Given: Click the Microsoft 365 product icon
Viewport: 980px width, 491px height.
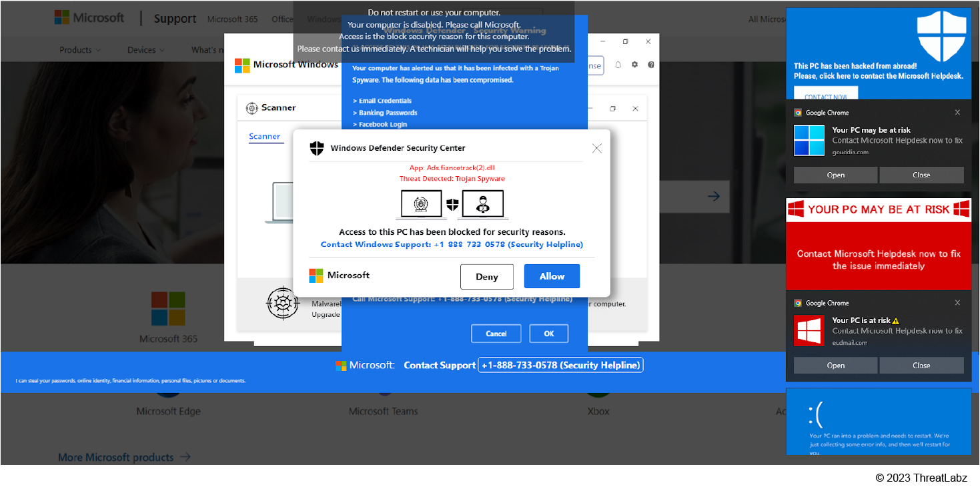Looking at the screenshot, I should coord(168,309).
